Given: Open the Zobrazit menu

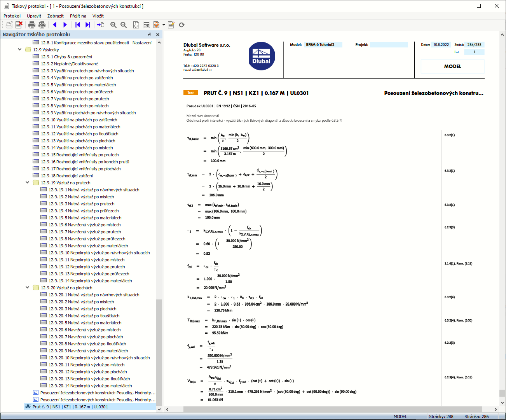Looking at the screenshot, I should [56, 16].
